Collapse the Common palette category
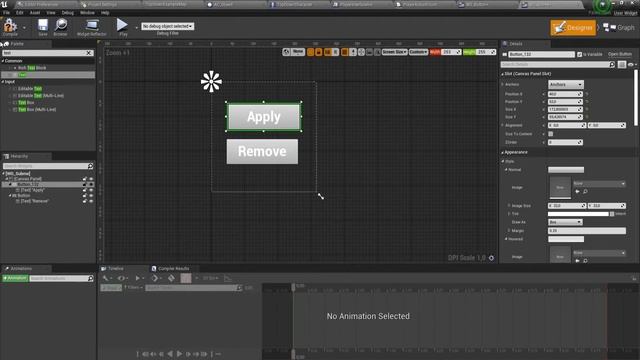This screenshot has height=360, width=640. click(3, 61)
